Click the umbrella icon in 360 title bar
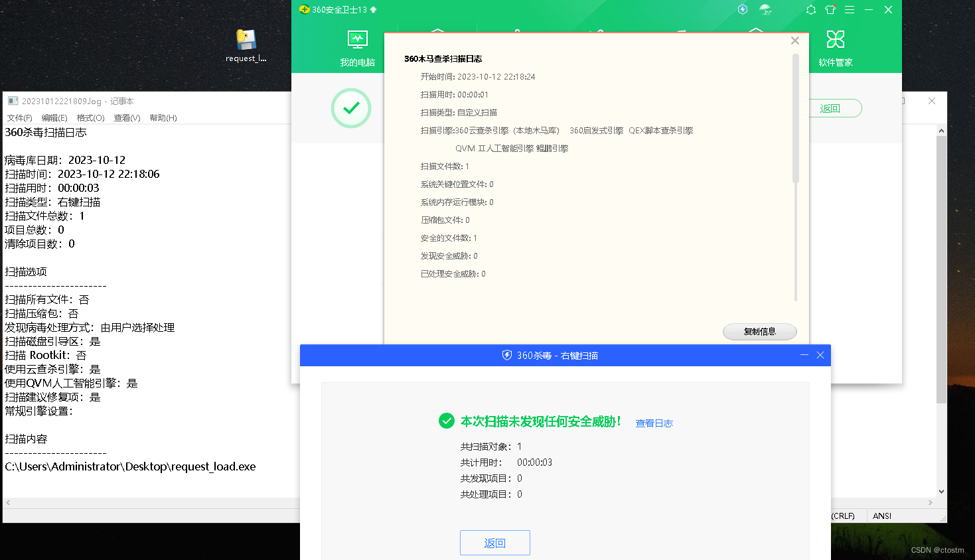The height and width of the screenshot is (560, 975). tap(765, 9)
